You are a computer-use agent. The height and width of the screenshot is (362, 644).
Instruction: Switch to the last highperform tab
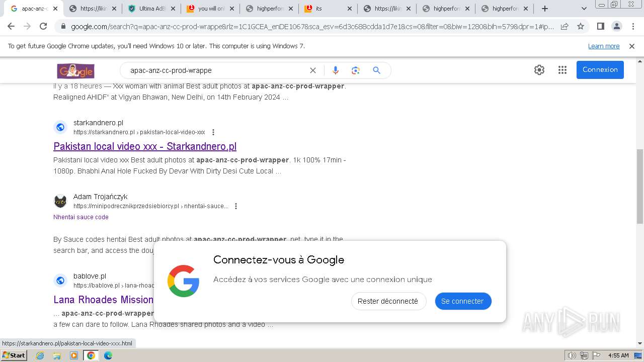(505, 9)
